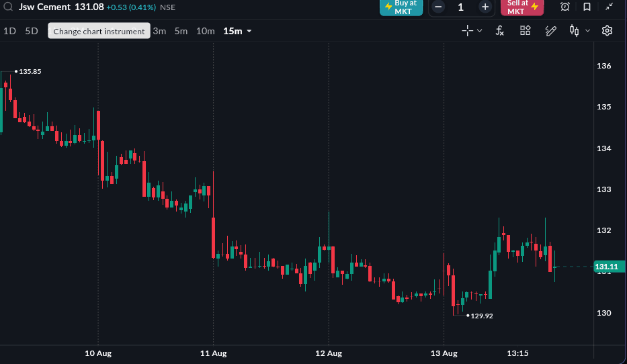Expand the chart type dropdown chevron
627x364 pixels.
pos(587,31)
